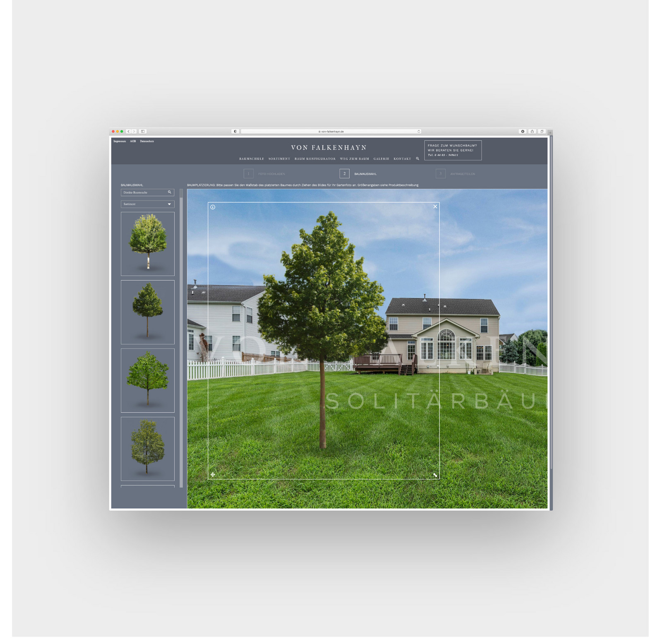
Task: Open info on the placed tree frame
Action: pyautogui.click(x=213, y=207)
